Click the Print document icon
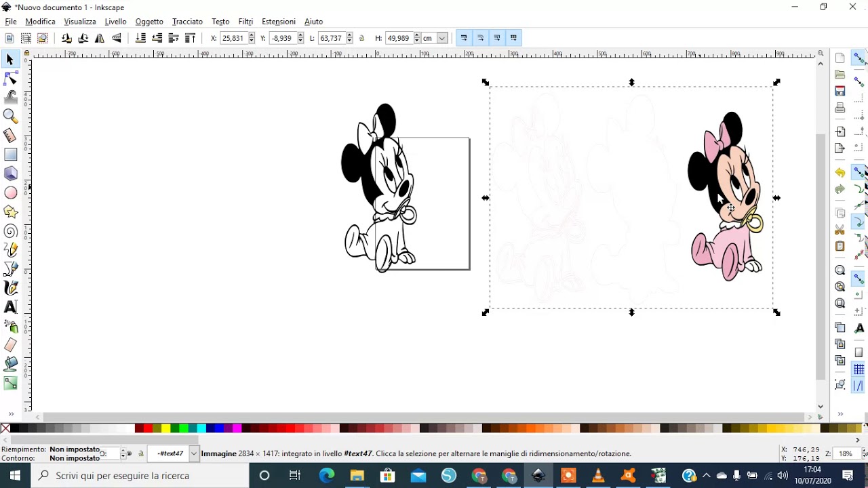The image size is (868, 488). click(x=840, y=107)
